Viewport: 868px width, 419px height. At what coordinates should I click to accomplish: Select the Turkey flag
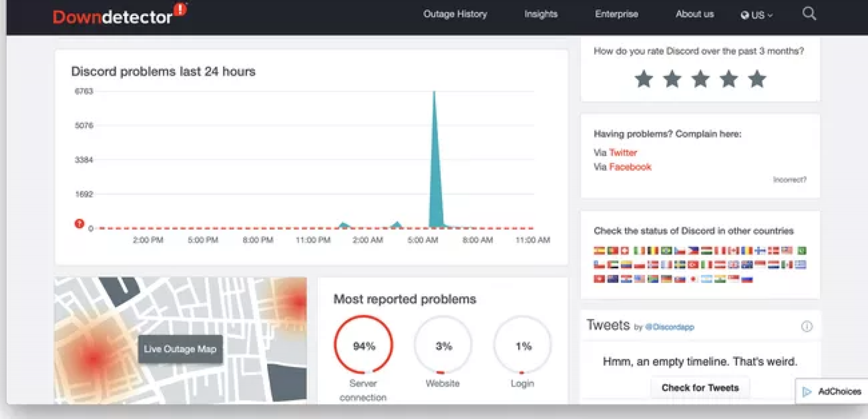click(693, 265)
